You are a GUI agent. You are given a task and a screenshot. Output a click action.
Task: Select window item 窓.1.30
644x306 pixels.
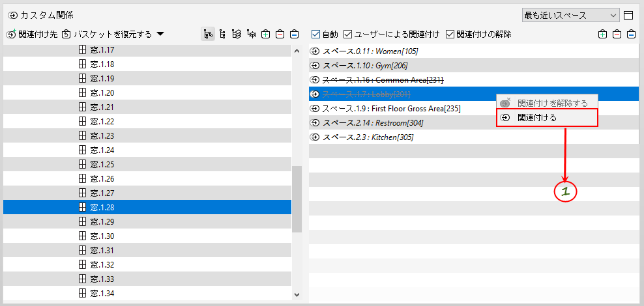point(147,236)
